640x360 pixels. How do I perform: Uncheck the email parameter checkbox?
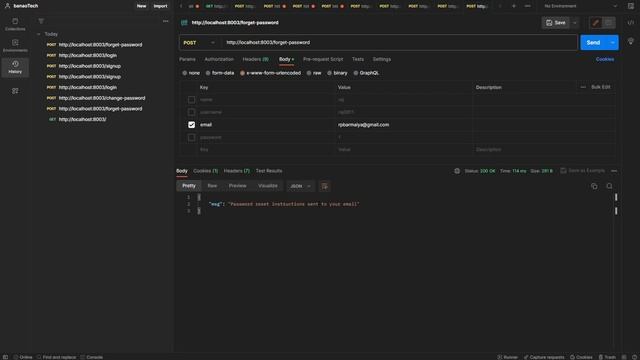pyautogui.click(x=191, y=125)
